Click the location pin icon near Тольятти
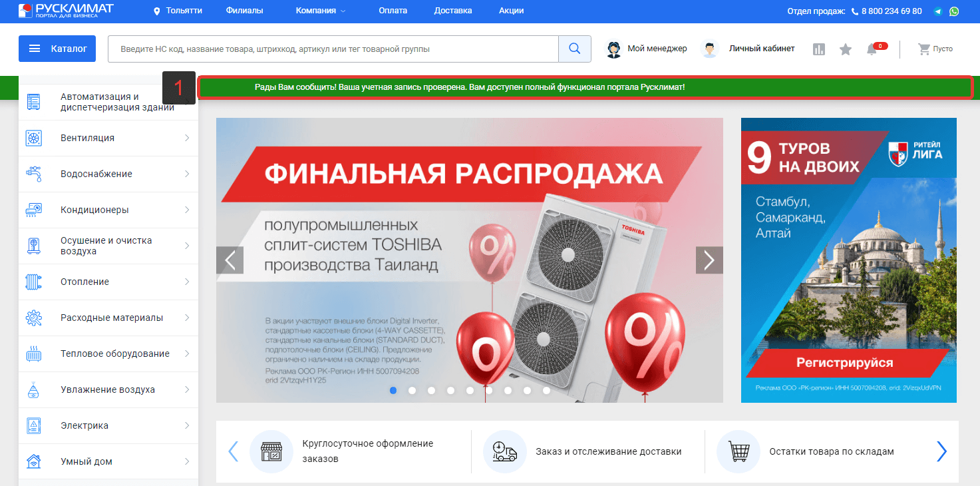The image size is (980, 486). coord(157,11)
